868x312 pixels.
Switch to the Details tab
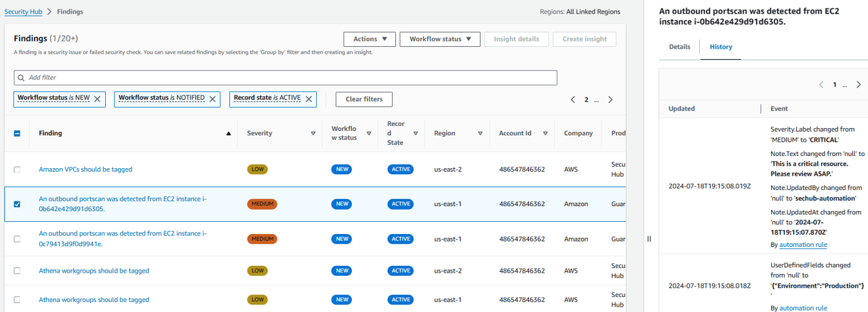pos(679,47)
